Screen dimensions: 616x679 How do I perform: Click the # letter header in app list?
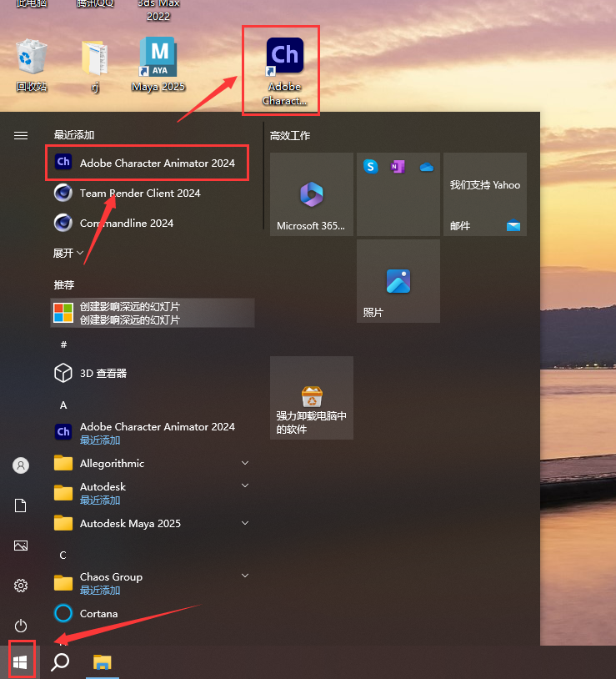63,345
